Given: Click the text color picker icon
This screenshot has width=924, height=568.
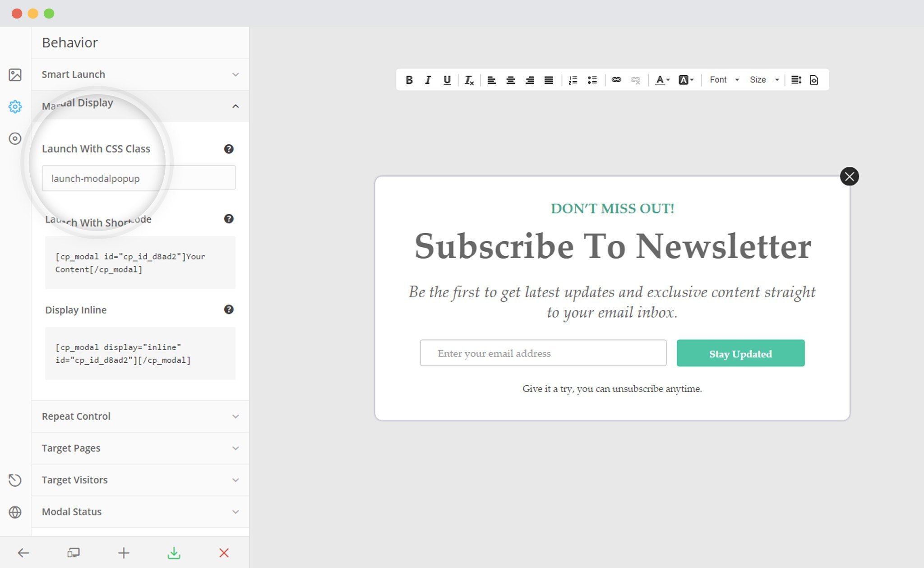Looking at the screenshot, I should pos(661,79).
